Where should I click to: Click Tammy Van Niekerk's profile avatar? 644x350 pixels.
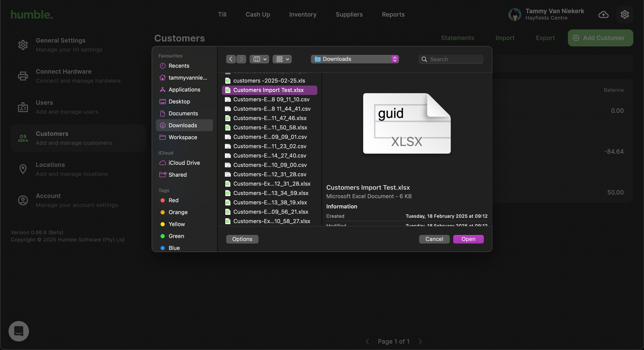(x=515, y=14)
